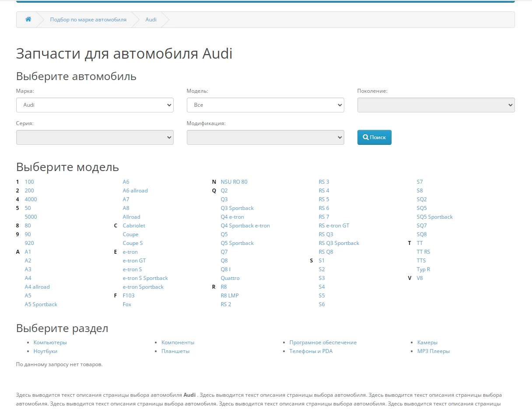
Task: Select the S8 model
Action: coord(420,191)
